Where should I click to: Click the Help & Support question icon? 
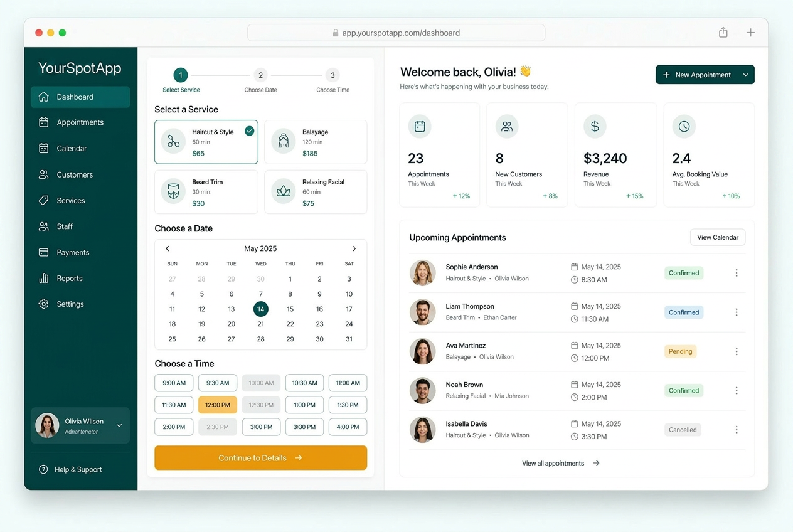[43, 469]
